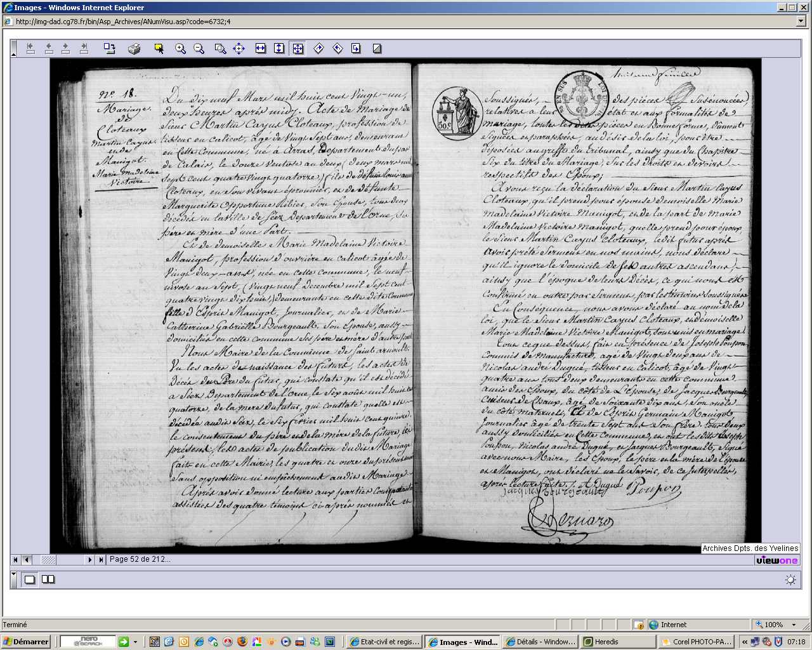Toggle two-page side-by-side view

[48, 579]
